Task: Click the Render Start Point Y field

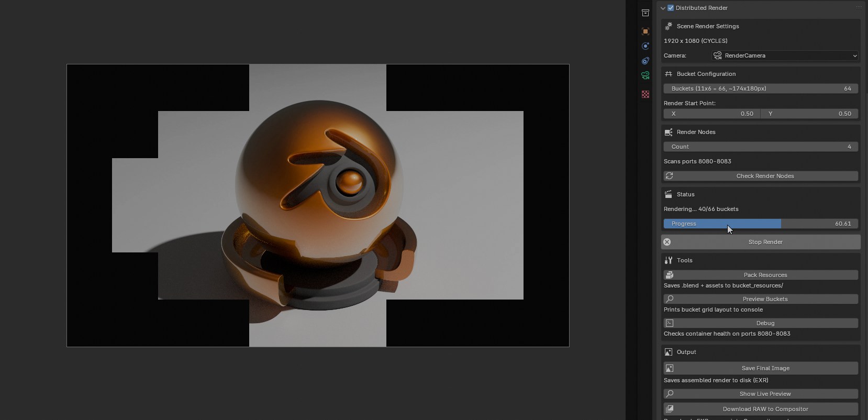Action: click(810, 114)
